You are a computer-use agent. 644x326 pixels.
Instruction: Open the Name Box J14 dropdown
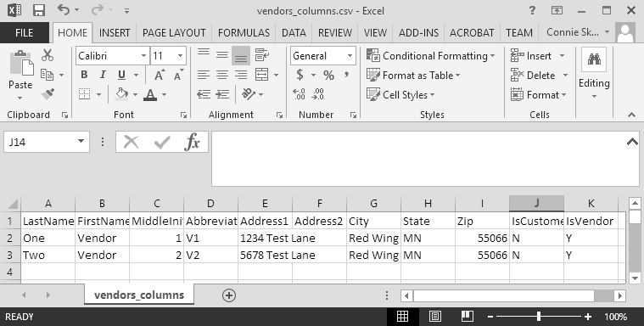point(81,142)
